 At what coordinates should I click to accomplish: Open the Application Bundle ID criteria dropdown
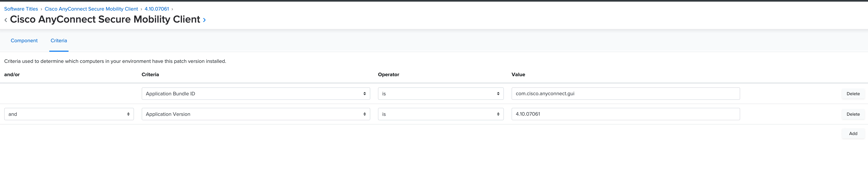tap(256, 94)
